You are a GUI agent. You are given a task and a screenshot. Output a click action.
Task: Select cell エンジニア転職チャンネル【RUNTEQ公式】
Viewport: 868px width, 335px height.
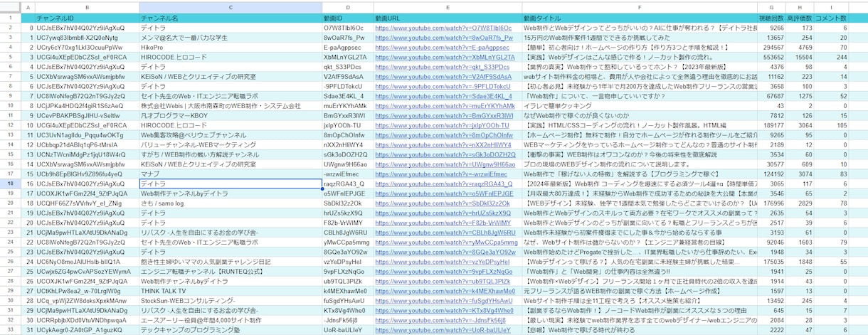[231, 271]
